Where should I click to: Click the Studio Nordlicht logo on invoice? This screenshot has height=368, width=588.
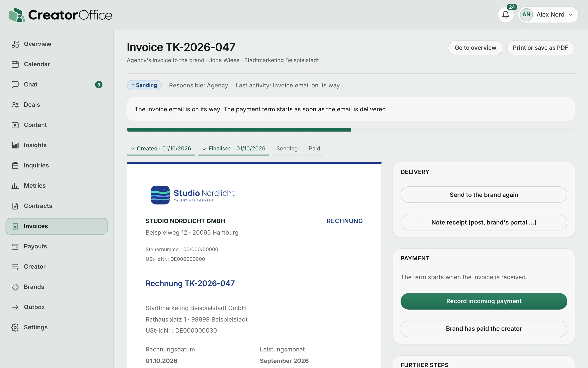[x=192, y=195]
